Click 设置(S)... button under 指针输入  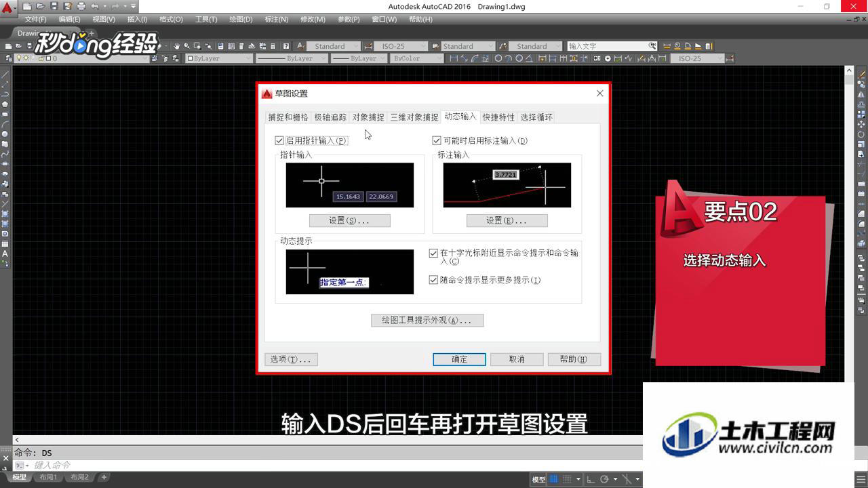tap(349, 220)
